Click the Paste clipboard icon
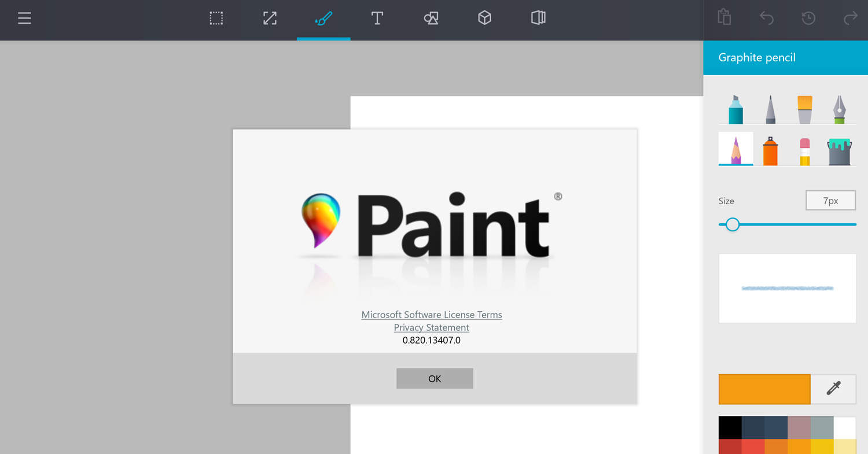Image resolution: width=868 pixels, height=454 pixels. click(724, 17)
